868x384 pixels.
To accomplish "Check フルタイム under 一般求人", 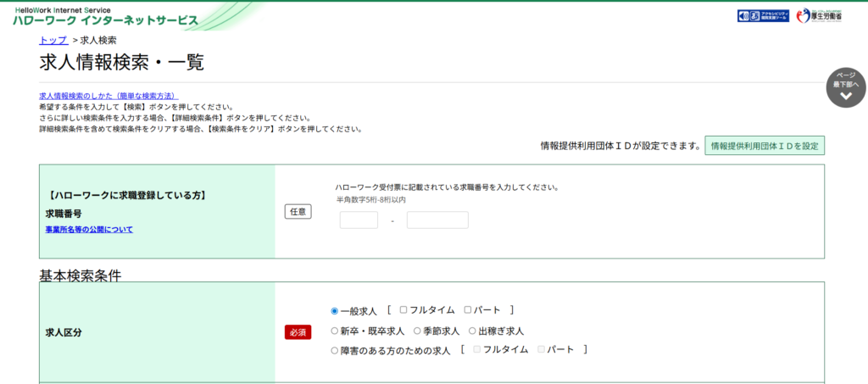I will pos(403,310).
